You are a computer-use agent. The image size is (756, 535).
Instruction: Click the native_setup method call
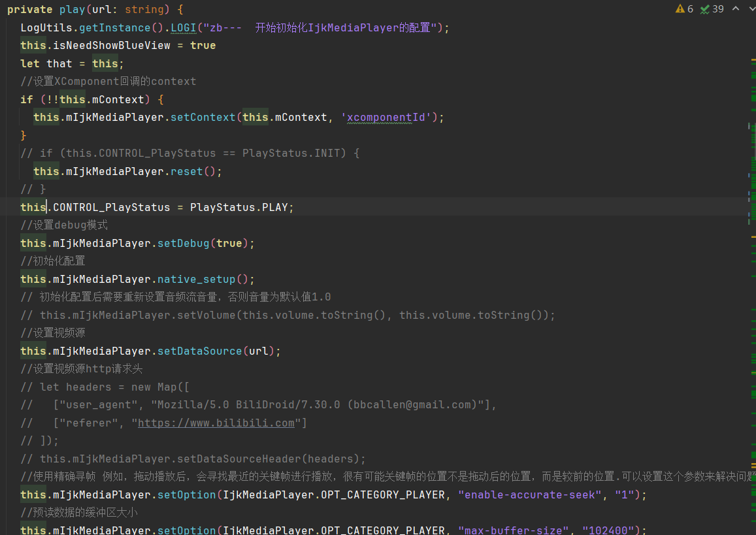tap(196, 279)
